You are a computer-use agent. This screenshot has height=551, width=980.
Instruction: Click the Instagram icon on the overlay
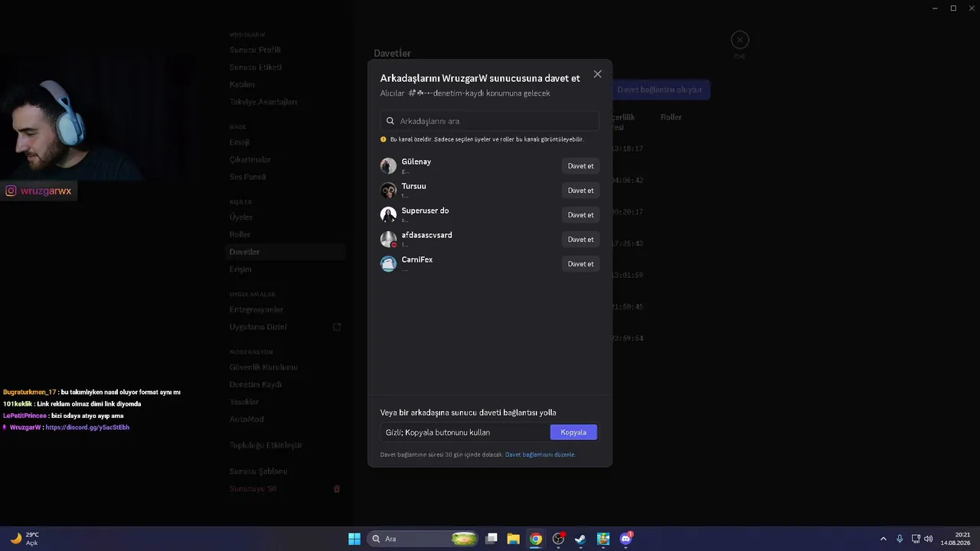point(11,191)
